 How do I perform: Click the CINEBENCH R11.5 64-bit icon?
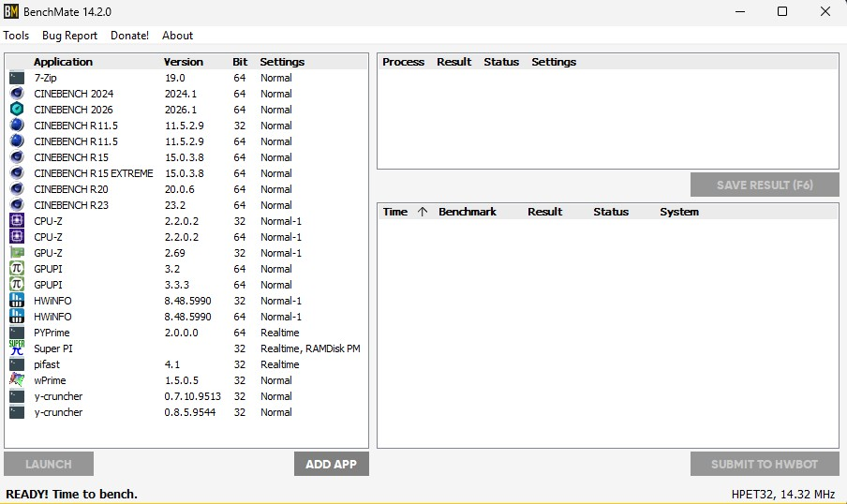17,141
